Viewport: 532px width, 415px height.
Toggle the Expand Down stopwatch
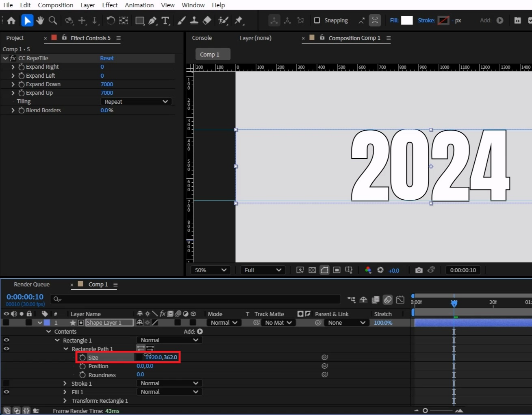pos(22,84)
